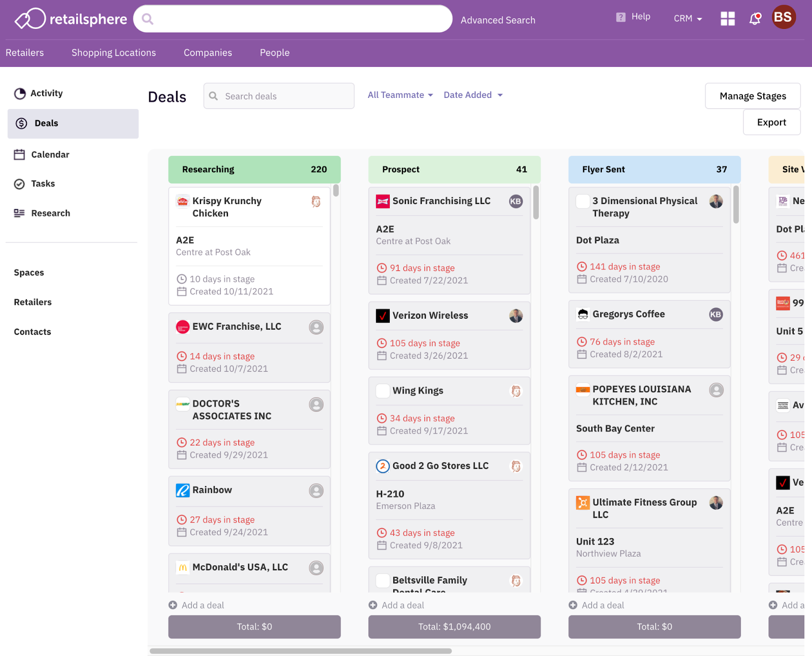Image resolution: width=812 pixels, height=656 pixels.
Task: Click the McDonald's logo icon
Action: (183, 567)
